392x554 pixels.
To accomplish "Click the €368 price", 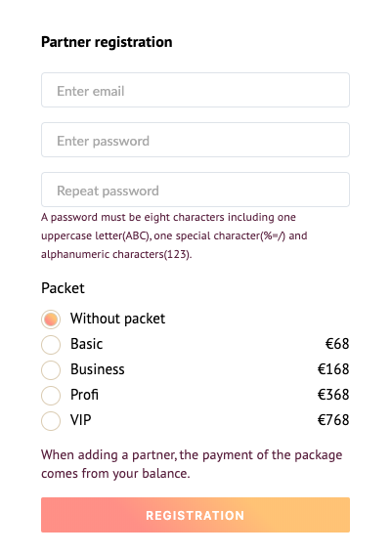I will pos(333,395).
